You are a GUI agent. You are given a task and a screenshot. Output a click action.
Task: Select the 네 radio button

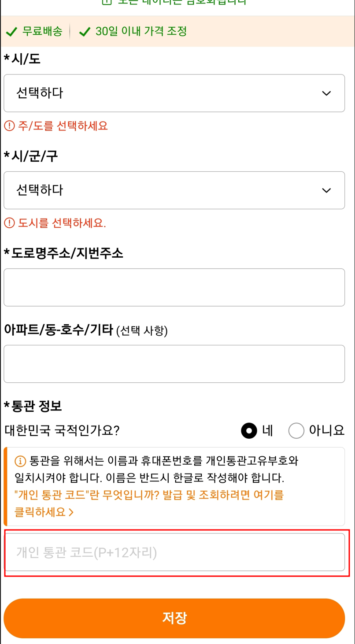click(249, 430)
